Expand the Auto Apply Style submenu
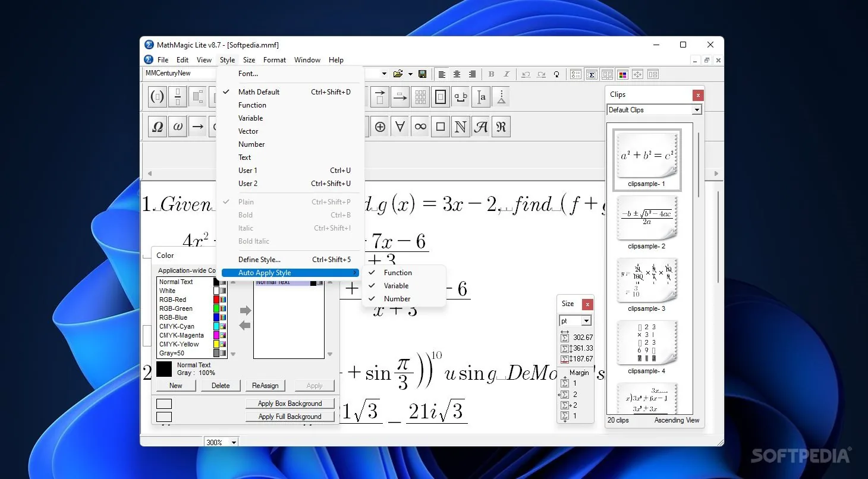 coord(290,273)
